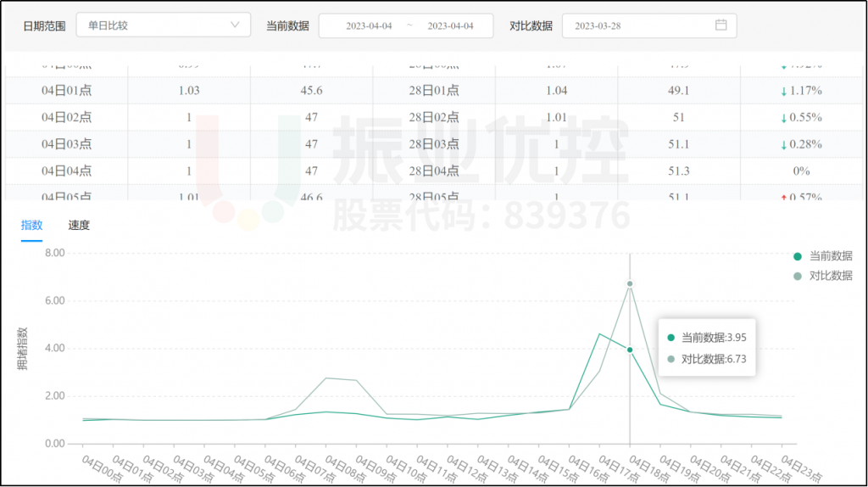Expand the 单日比较 date range dropdown
868x487 pixels.
coord(163,25)
